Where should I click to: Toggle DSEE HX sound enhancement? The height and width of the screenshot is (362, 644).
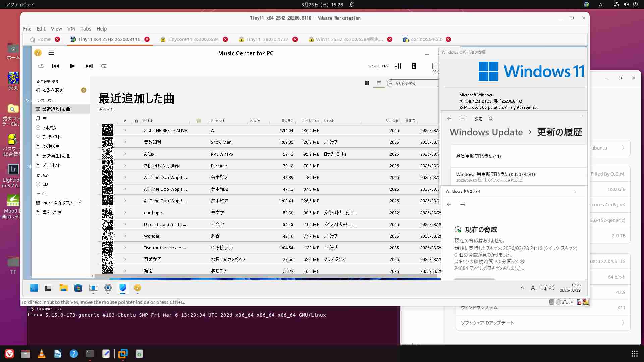pyautogui.click(x=378, y=66)
